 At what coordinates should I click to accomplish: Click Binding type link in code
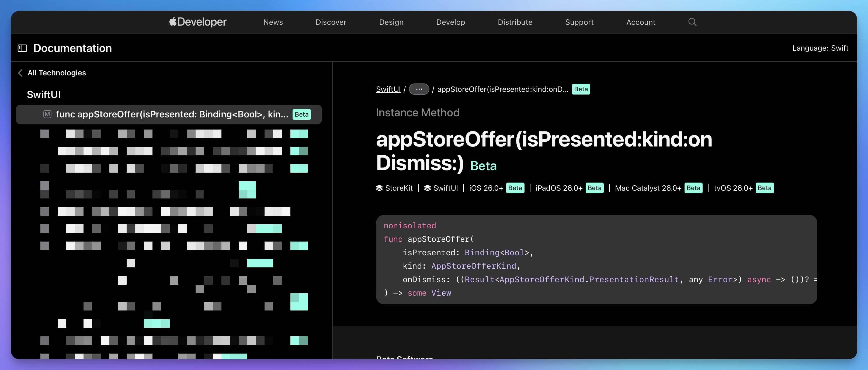[x=482, y=253]
